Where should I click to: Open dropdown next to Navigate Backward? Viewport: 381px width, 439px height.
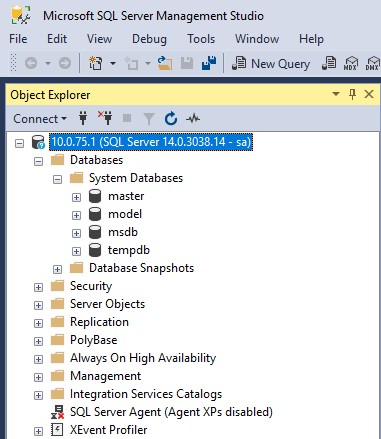tap(48, 63)
